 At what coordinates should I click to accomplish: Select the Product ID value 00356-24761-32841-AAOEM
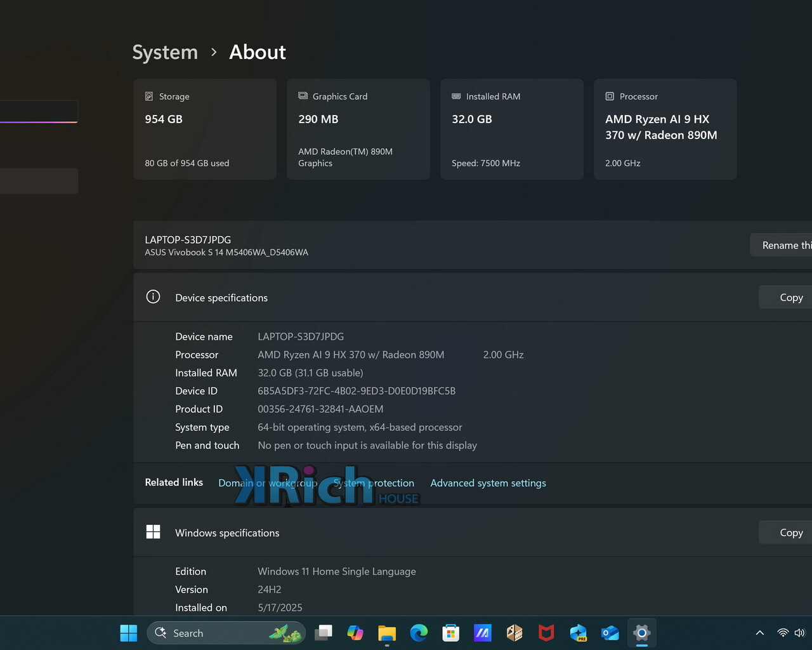click(320, 409)
